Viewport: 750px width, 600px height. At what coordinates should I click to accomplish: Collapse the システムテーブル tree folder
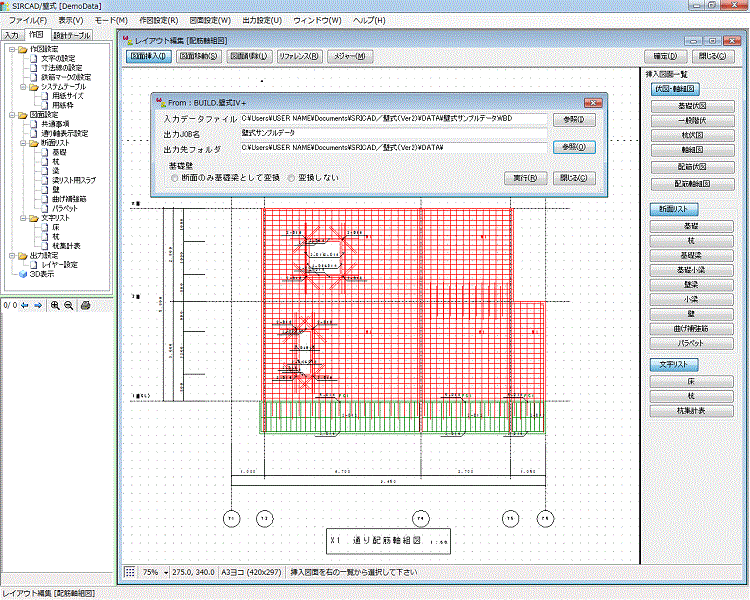21,87
